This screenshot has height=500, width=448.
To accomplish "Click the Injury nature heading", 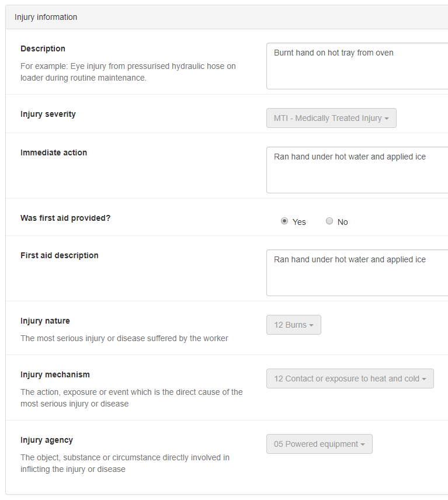I will [45, 321].
